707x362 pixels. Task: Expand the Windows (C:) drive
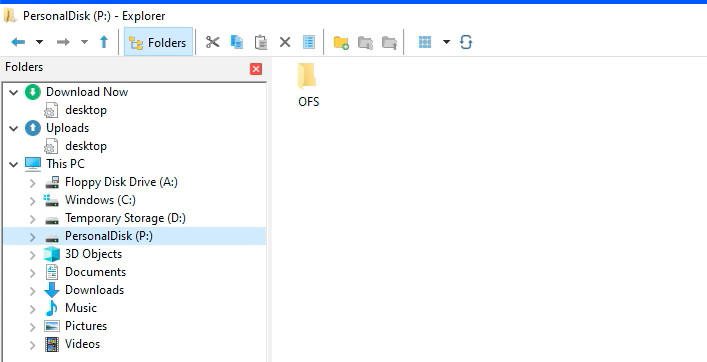[32, 201]
